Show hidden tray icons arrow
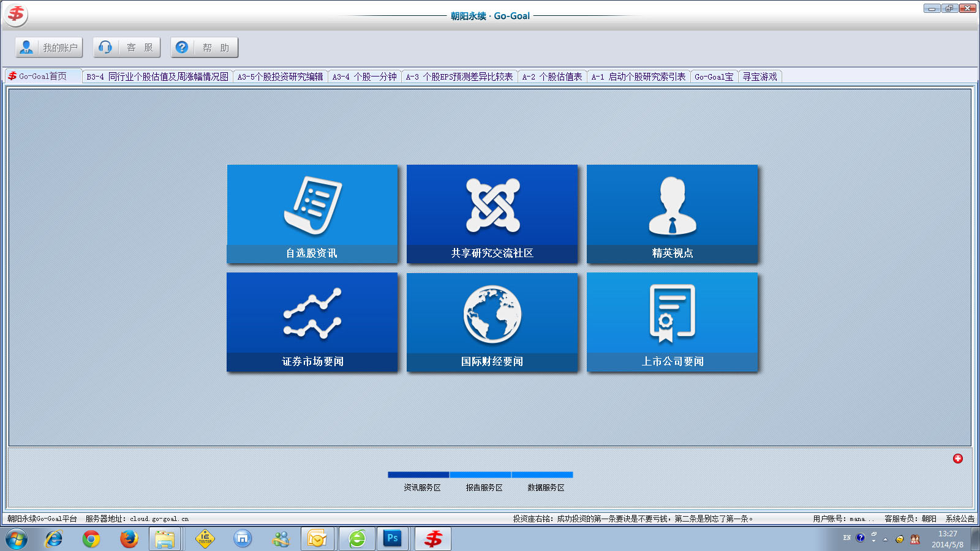 pos(885,539)
